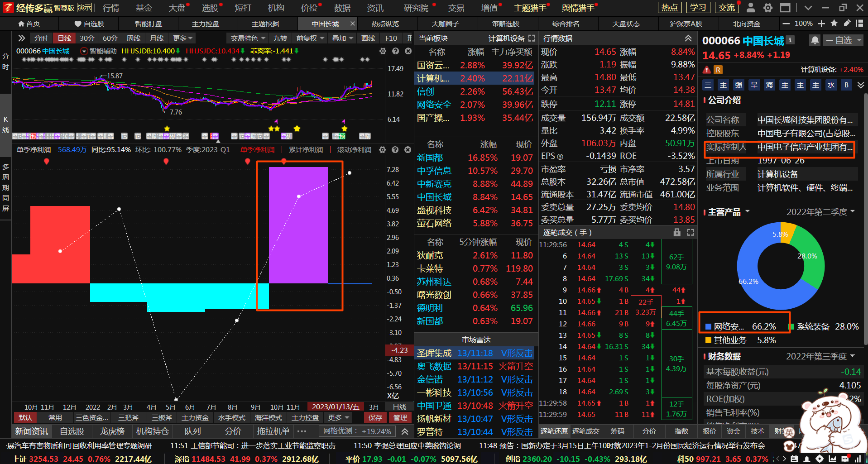Image resolution: width=868 pixels, height=464 pixels.
Task: Click the blue 网络安 legend swatch
Action: pos(709,326)
